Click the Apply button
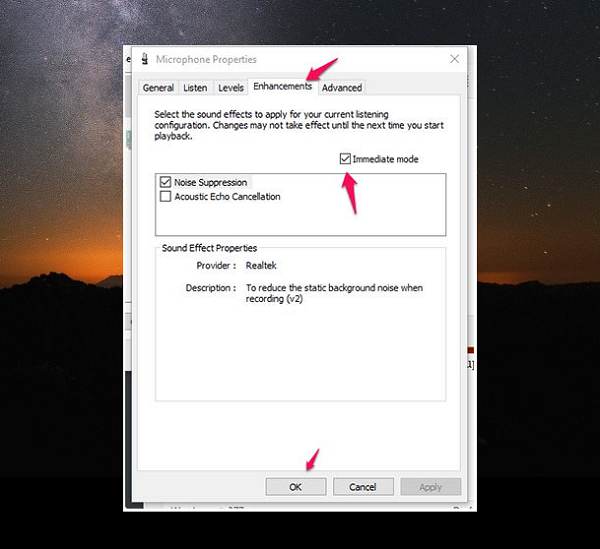Viewport: 600px width, 549px height. pyautogui.click(x=430, y=487)
